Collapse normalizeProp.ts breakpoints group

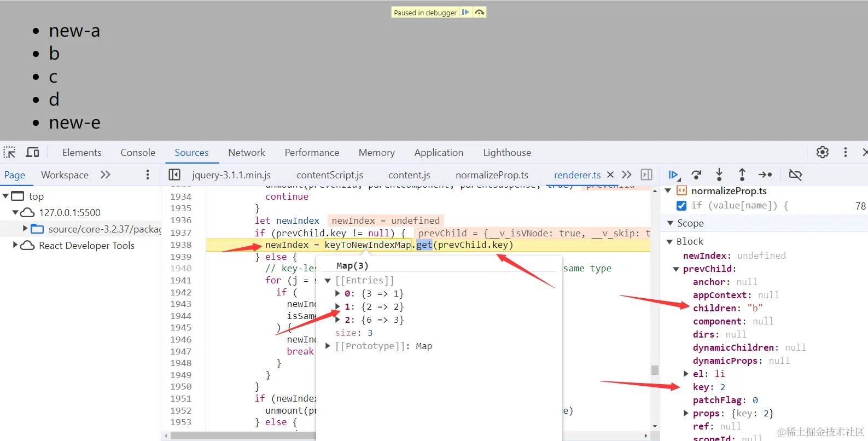click(668, 190)
